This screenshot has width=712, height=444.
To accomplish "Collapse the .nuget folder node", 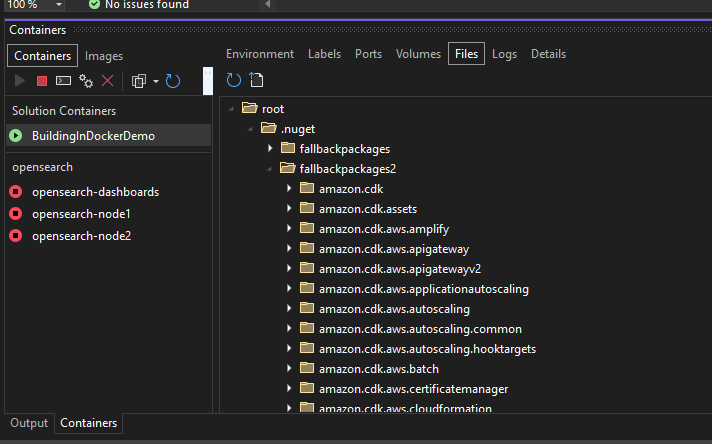I will (x=250, y=129).
